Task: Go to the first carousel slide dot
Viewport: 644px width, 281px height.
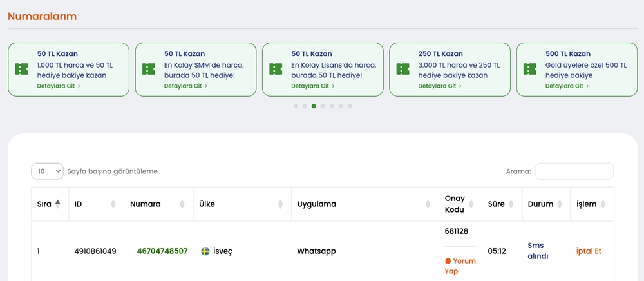Action: [x=296, y=106]
